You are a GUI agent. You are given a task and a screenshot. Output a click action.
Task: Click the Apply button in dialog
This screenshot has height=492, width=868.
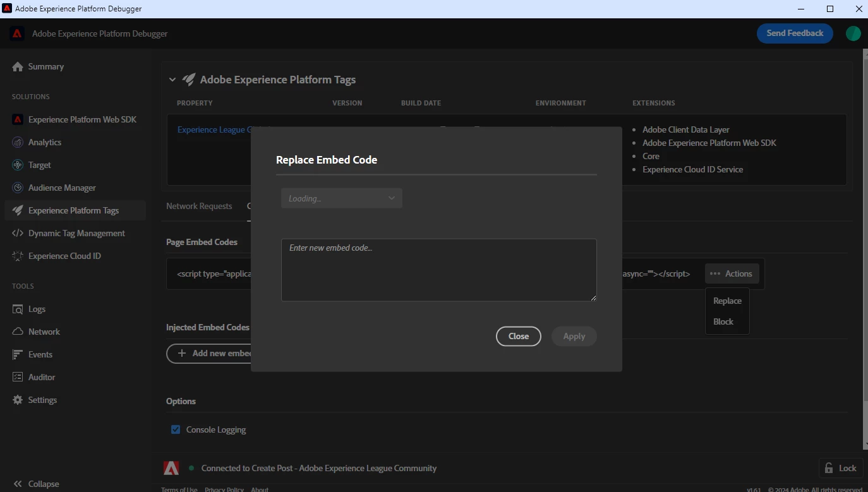click(x=574, y=336)
